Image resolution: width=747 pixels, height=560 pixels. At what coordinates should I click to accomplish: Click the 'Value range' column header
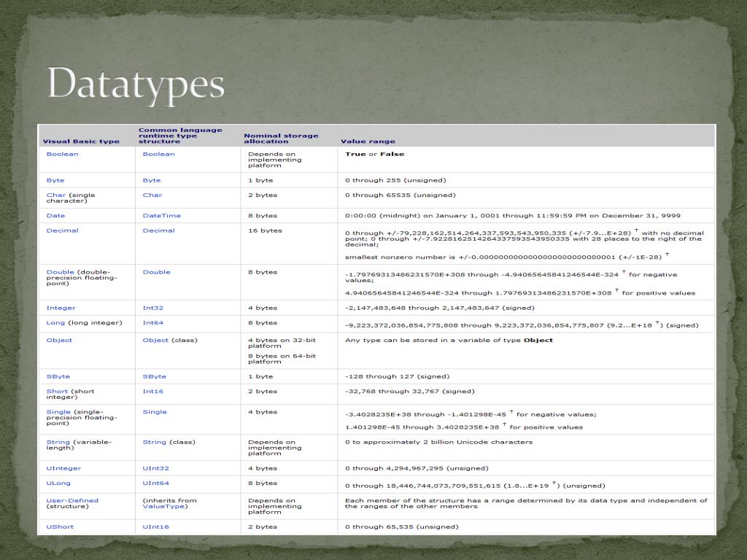pyautogui.click(x=368, y=141)
